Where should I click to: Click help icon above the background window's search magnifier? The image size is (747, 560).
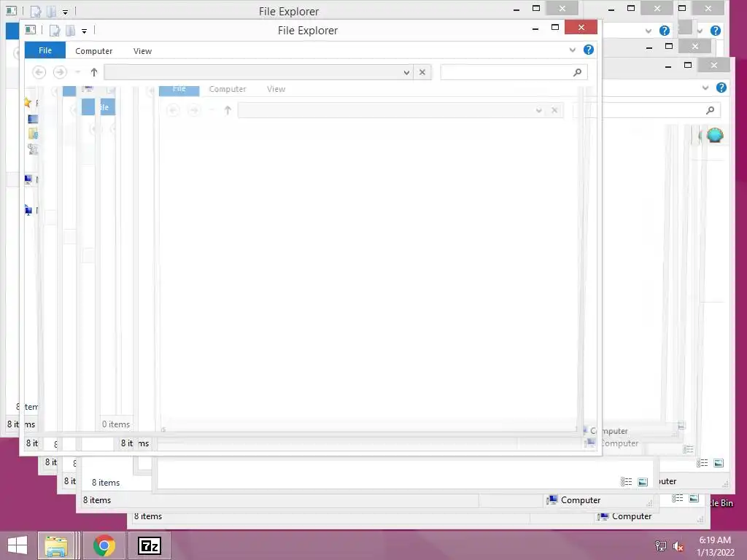(721, 87)
